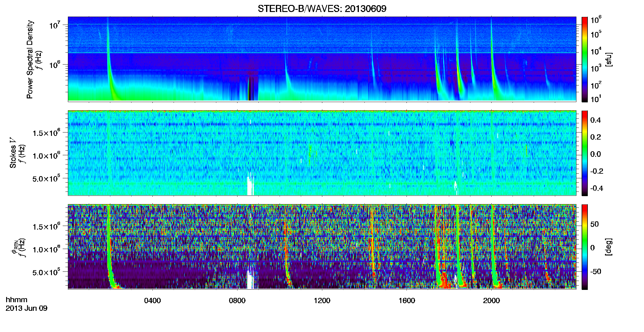Click the 1.0×10^6 tick on the Stokes V panel
This screenshot has width=644, height=332.
(46, 155)
